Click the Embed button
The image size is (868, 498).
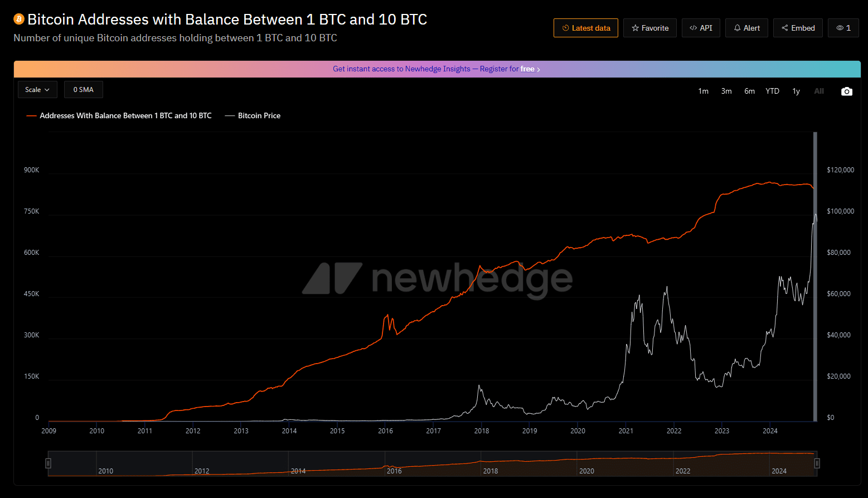pos(798,28)
